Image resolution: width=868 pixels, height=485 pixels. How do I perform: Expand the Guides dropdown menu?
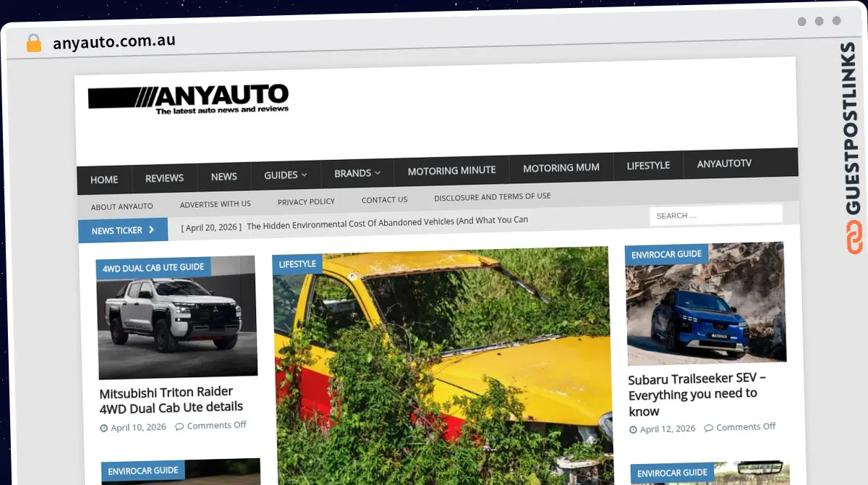[285, 174]
